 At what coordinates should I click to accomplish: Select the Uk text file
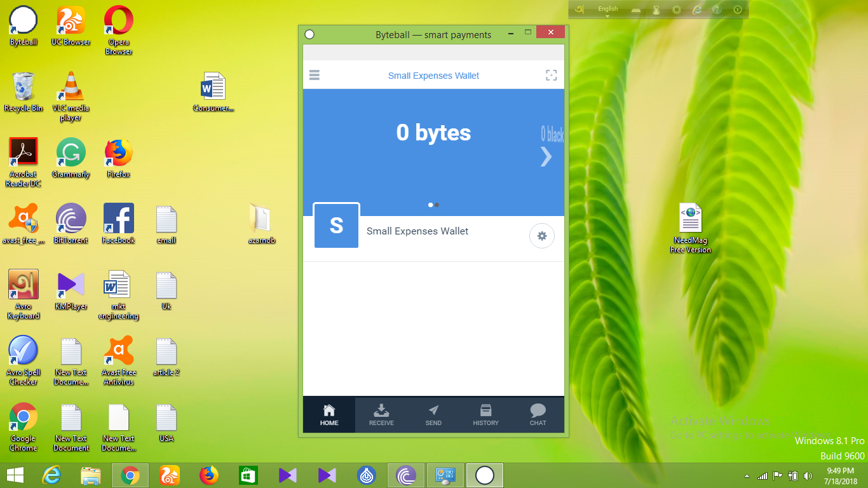pyautogui.click(x=166, y=290)
